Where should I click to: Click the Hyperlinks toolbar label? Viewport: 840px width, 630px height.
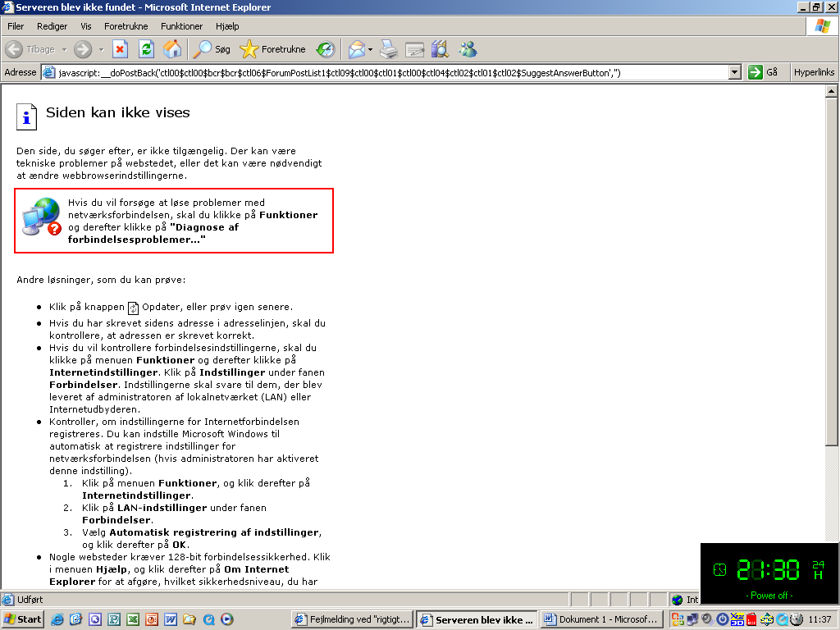click(x=814, y=72)
